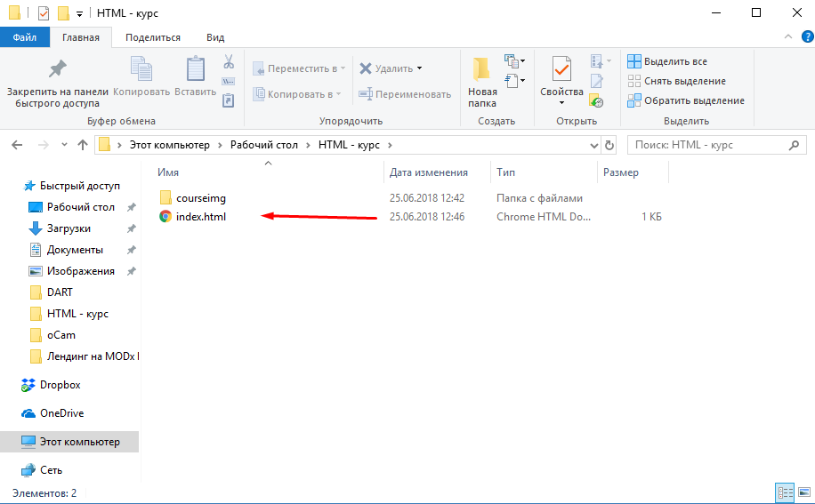Click the Copy path icon
815x504 pixels.
point(228,82)
